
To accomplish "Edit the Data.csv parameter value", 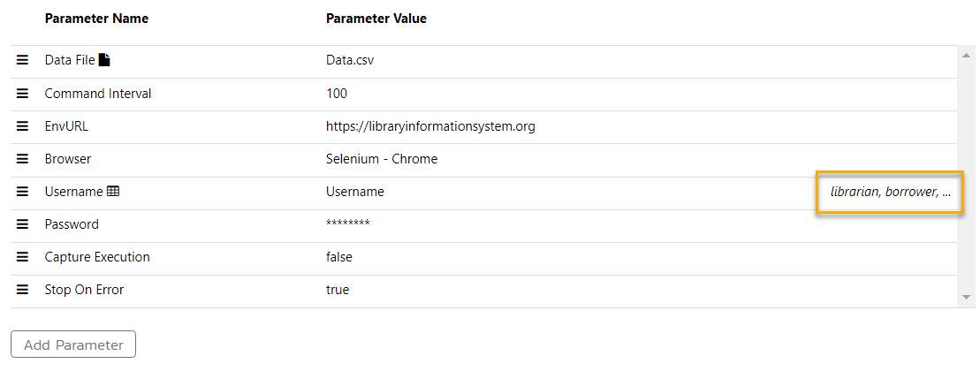I will 352,61.
